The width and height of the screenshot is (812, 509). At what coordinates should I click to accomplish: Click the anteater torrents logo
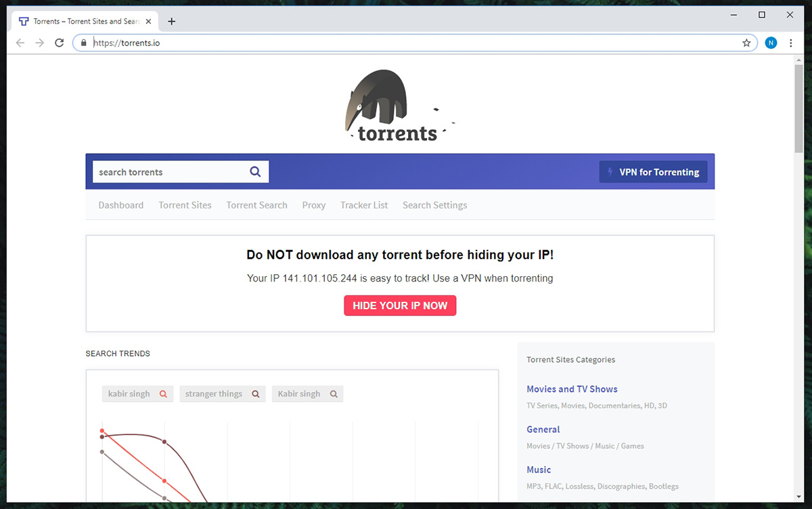pyautogui.click(x=400, y=106)
